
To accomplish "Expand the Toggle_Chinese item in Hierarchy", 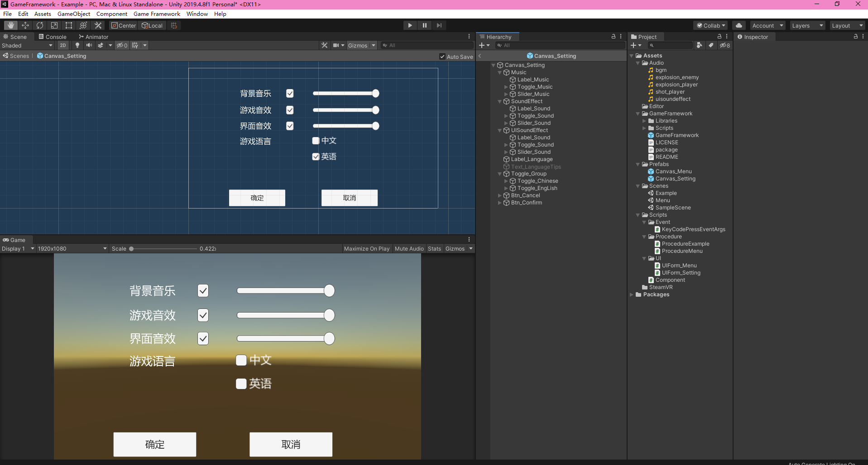I will (506, 181).
